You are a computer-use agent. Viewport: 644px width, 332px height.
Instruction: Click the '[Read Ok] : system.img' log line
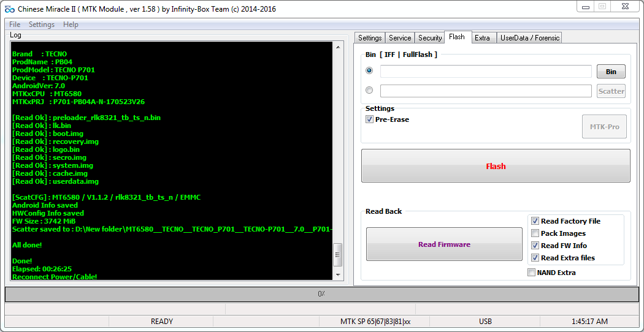[53, 165]
